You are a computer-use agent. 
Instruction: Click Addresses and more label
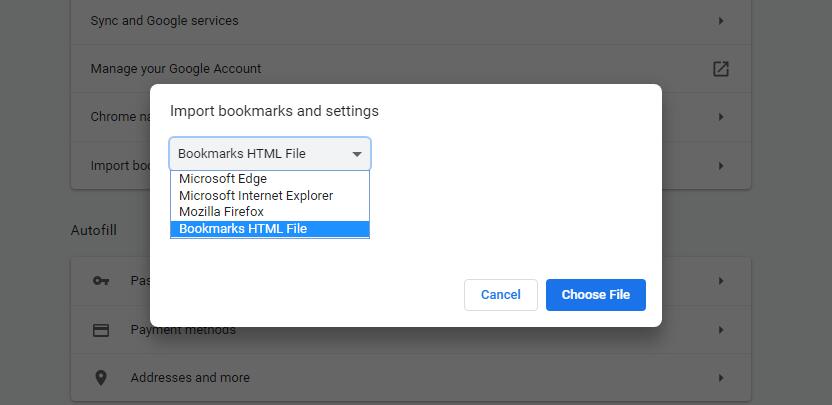190,378
